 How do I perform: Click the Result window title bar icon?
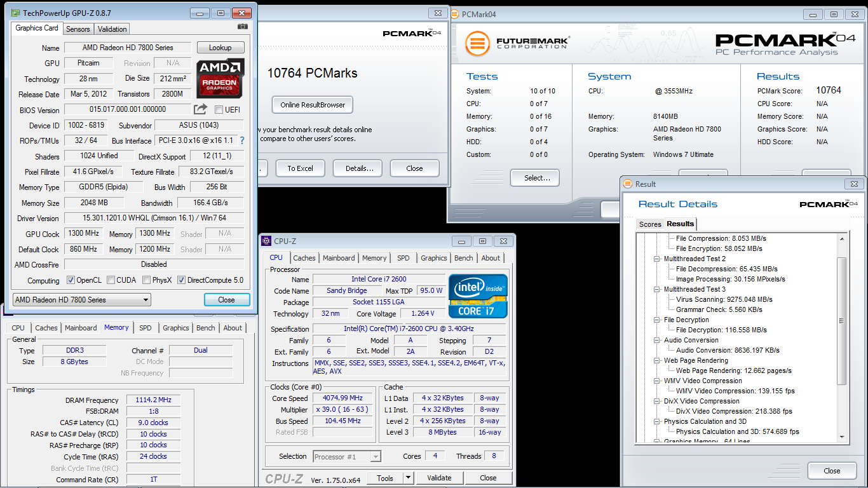pyautogui.click(x=628, y=184)
